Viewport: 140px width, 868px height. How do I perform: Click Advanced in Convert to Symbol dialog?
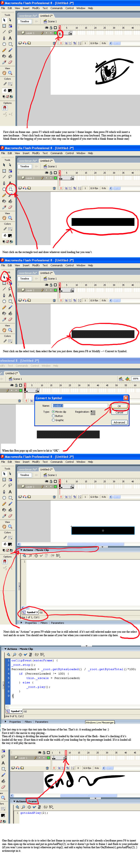coord(119,422)
